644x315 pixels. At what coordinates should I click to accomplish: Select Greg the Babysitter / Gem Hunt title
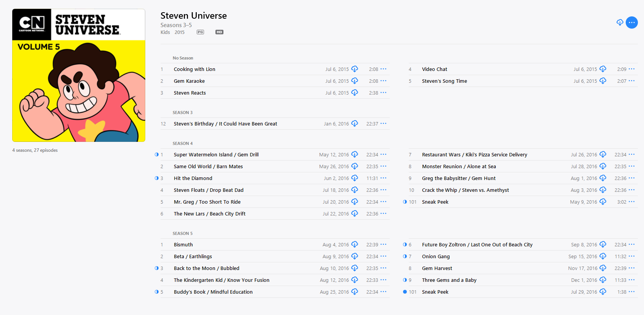point(459,178)
